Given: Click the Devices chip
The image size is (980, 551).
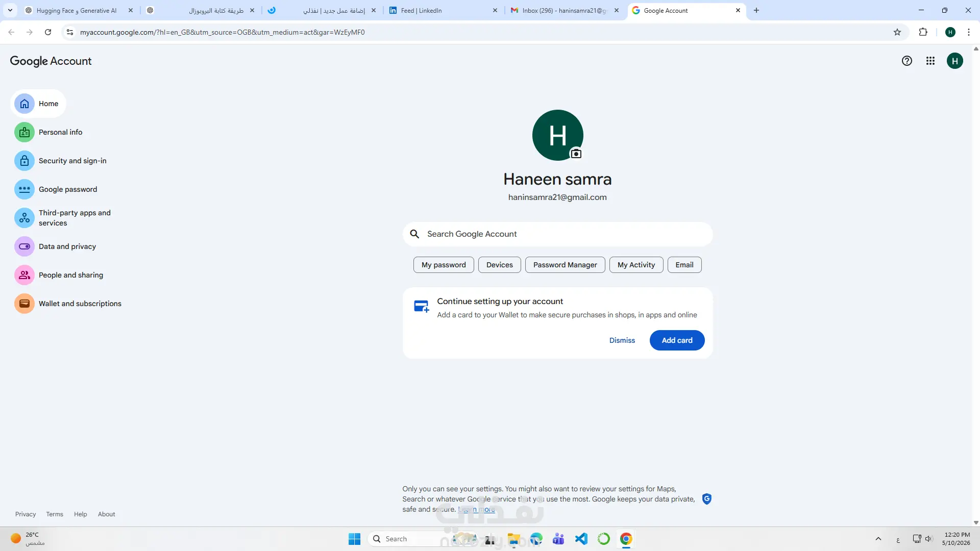Looking at the screenshot, I should click(500, 265).
